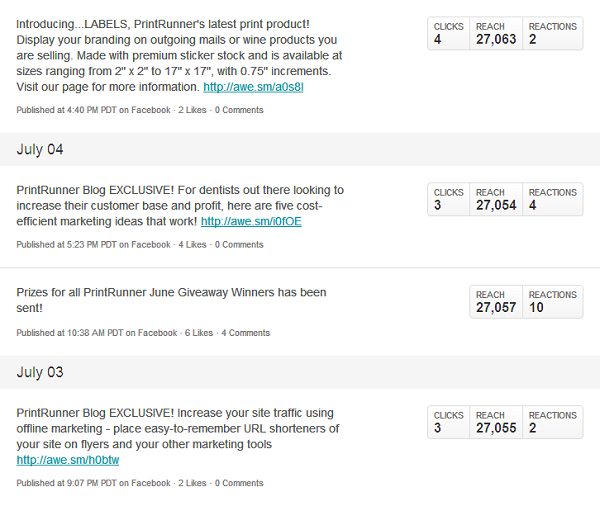Click the Reach 27,063 stat box
This screenshot has width=600, height=506.
point(496,33)
